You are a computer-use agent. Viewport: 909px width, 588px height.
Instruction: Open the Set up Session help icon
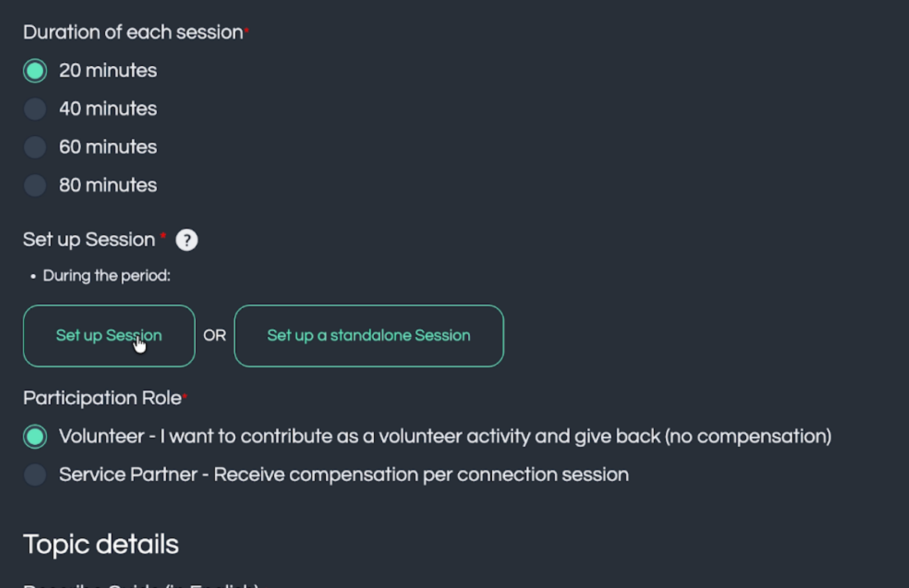pos(187,240)
